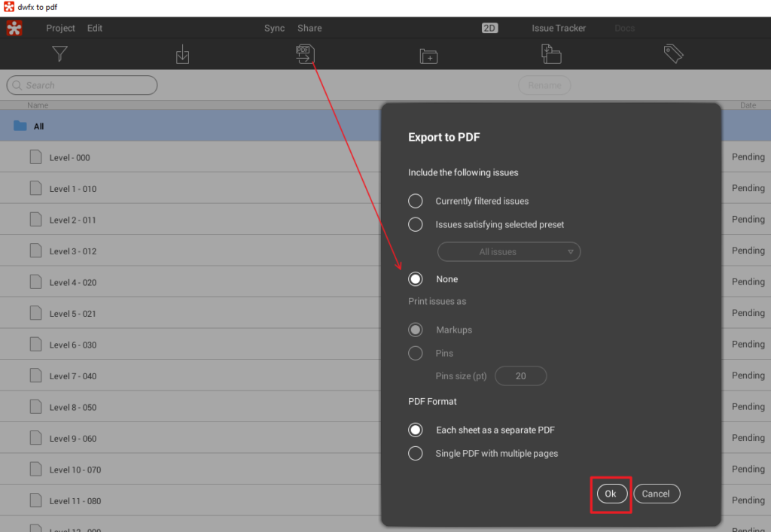Click the sheet icon for Level 7 - 040
Screen dimensions: 771x532
(35, 375)
